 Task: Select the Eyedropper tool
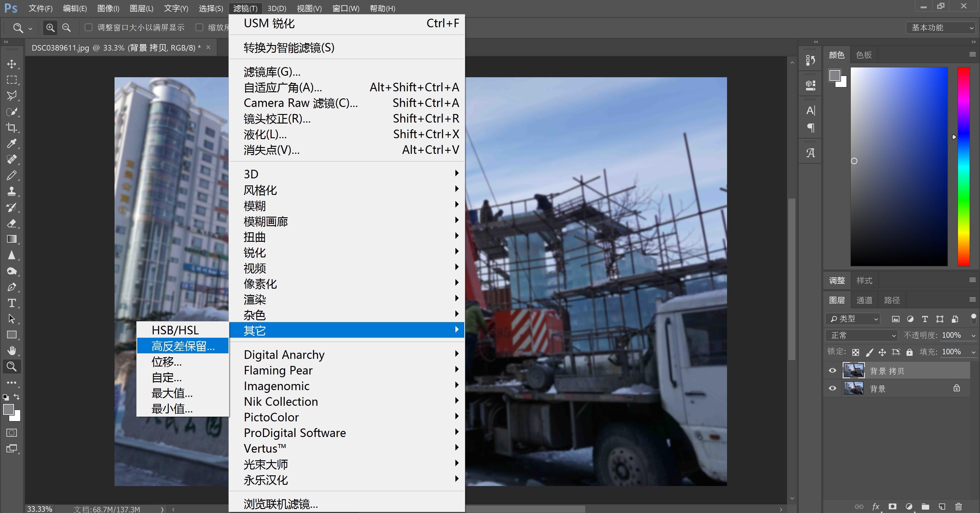click(x=11, y=143)
